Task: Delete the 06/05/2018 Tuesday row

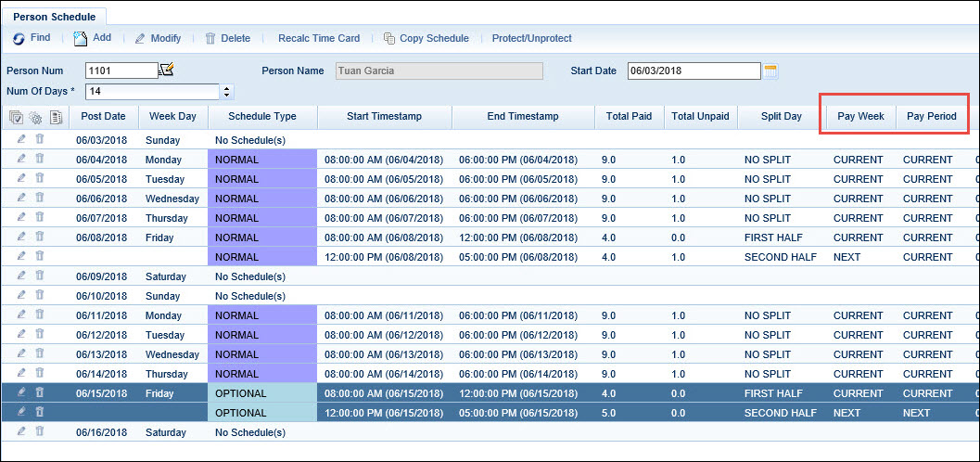Action: coord(39,178)
